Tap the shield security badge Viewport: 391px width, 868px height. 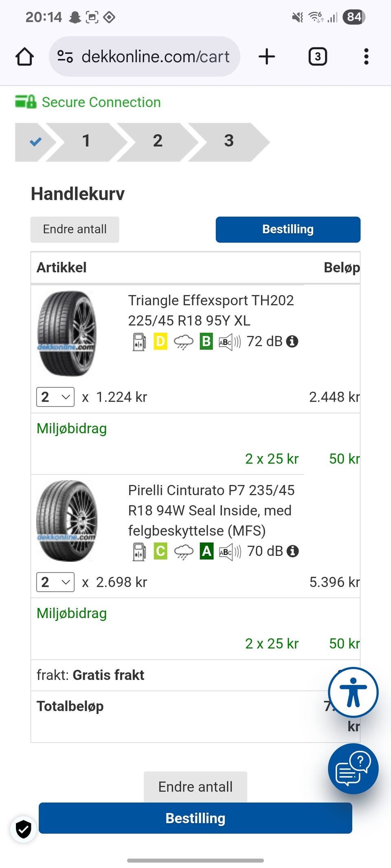(x=23, y=829)
